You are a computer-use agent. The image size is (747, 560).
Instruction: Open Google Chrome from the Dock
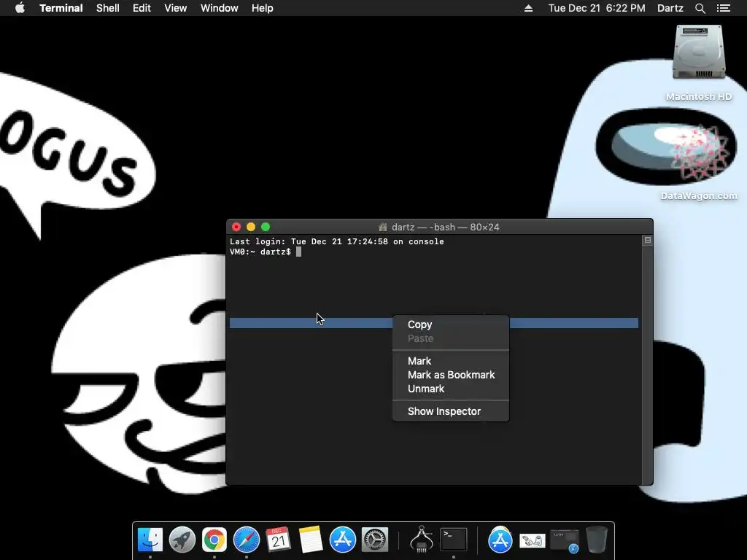click(x=214, y=540)
